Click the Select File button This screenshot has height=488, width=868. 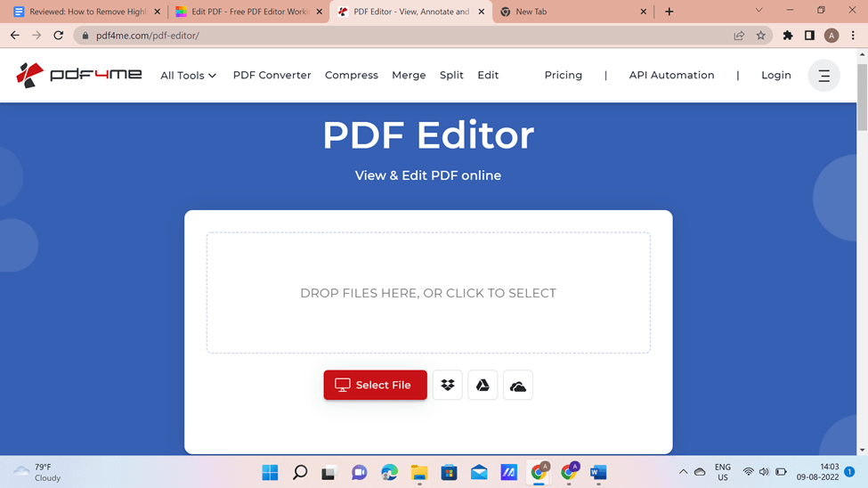[x=376, y=385]
